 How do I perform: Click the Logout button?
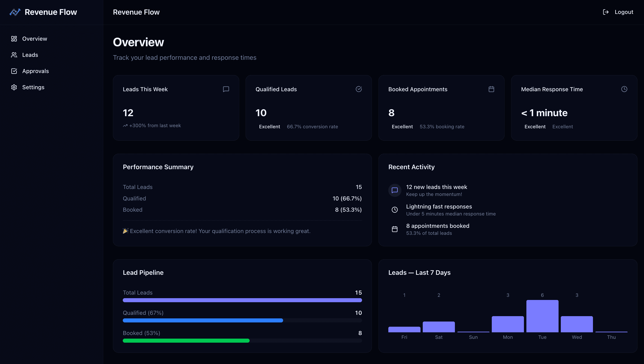coord(624,12)
